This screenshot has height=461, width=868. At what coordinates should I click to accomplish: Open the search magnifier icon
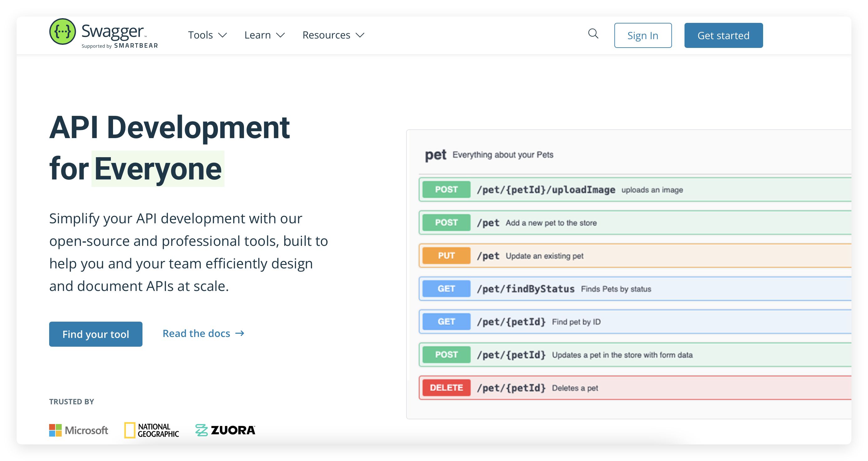(593, 34)
